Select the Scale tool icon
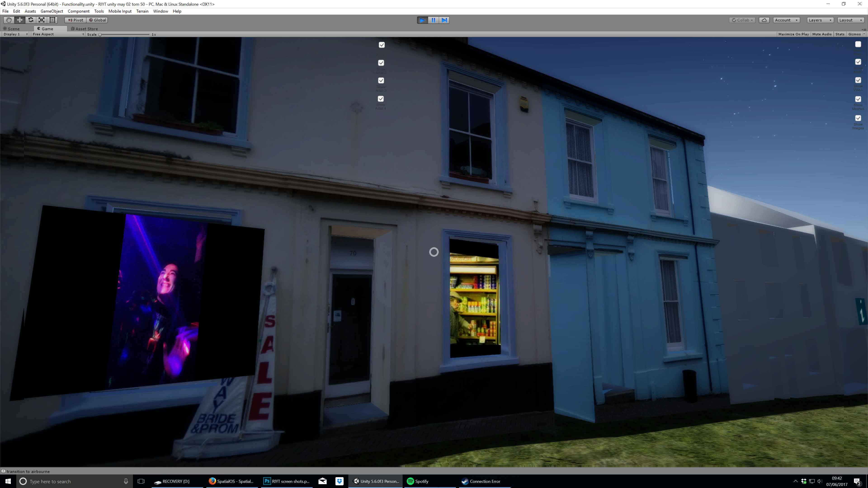Image resolution: width=868 pixels, height=488 pixels. [41, 20]
